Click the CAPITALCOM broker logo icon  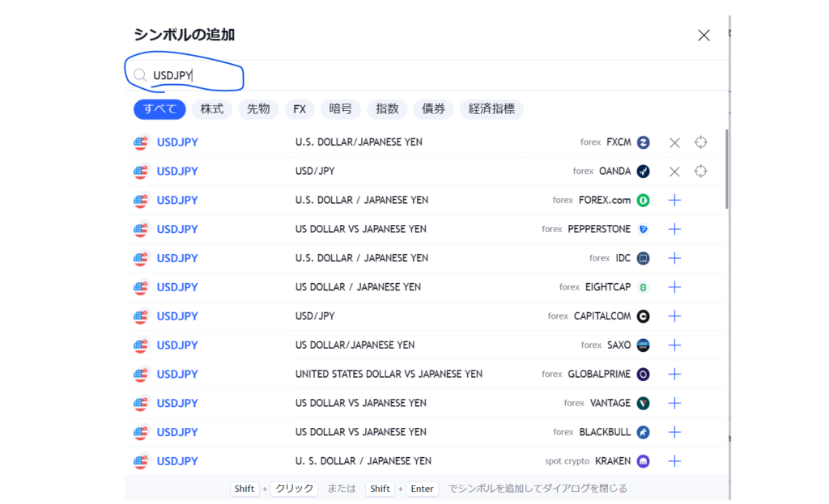tap(644, 316)
